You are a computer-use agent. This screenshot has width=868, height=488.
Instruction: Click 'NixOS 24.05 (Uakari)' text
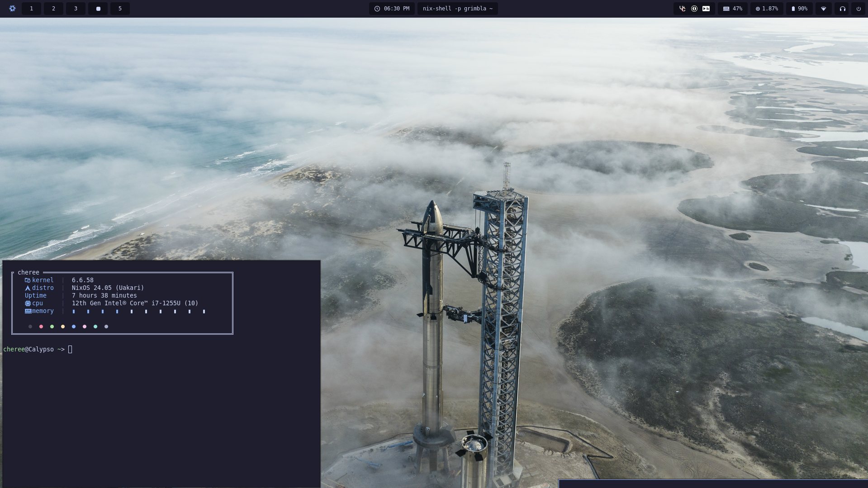pos(108,288)
